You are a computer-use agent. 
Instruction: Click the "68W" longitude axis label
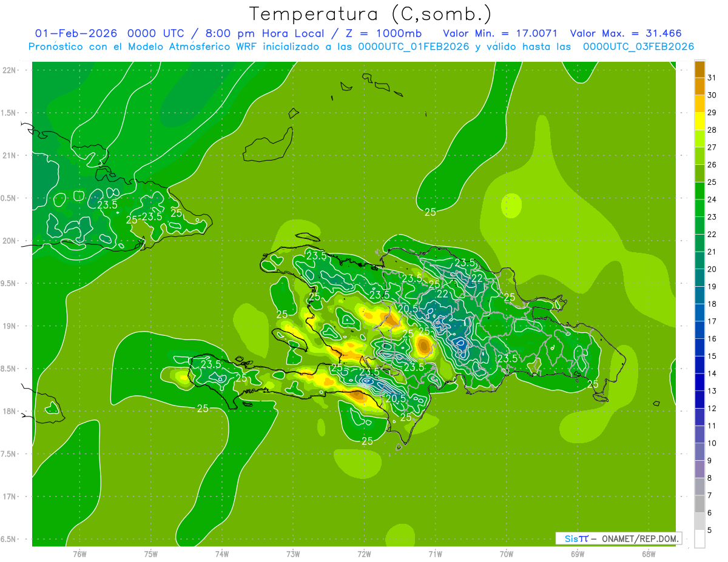(x=649, y=553)
